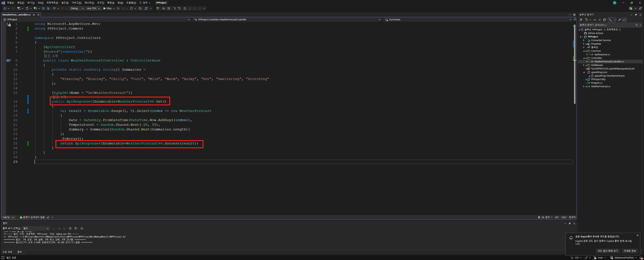The image size is (644, 260).
Task: Click the editor vertical scrollbar thumb
Action: coord(575,65)
